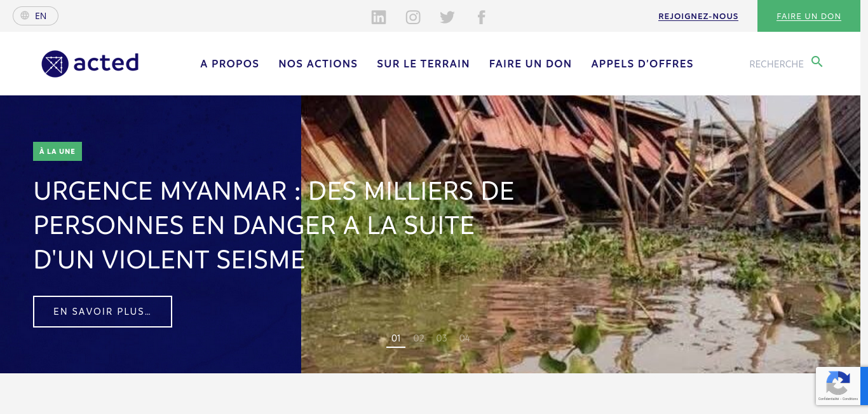This screenshot has height=414, width=868.
Task: Open FAIRE UN DON in main navigation
Action: coord(531,64)
